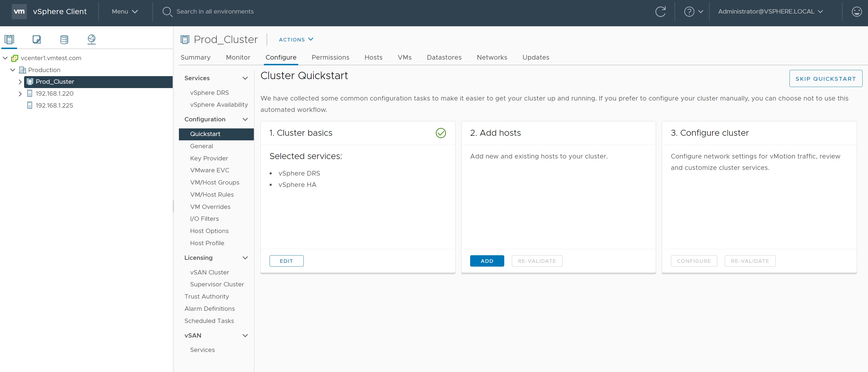The height and width of the screenshot is (372, 868).
Task: Click the refresh icon in top bar
Action: tap(660, 11)
